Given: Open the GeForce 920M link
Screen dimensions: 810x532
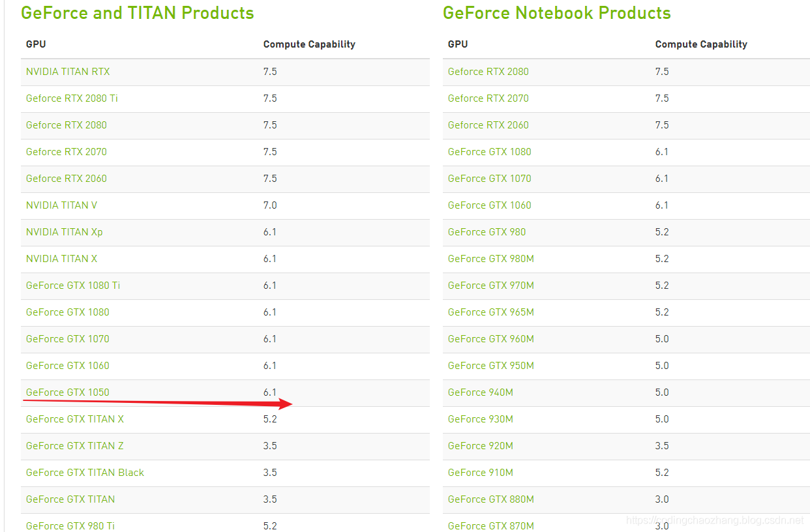Looking at the screenshot, I should click(480, 446).
